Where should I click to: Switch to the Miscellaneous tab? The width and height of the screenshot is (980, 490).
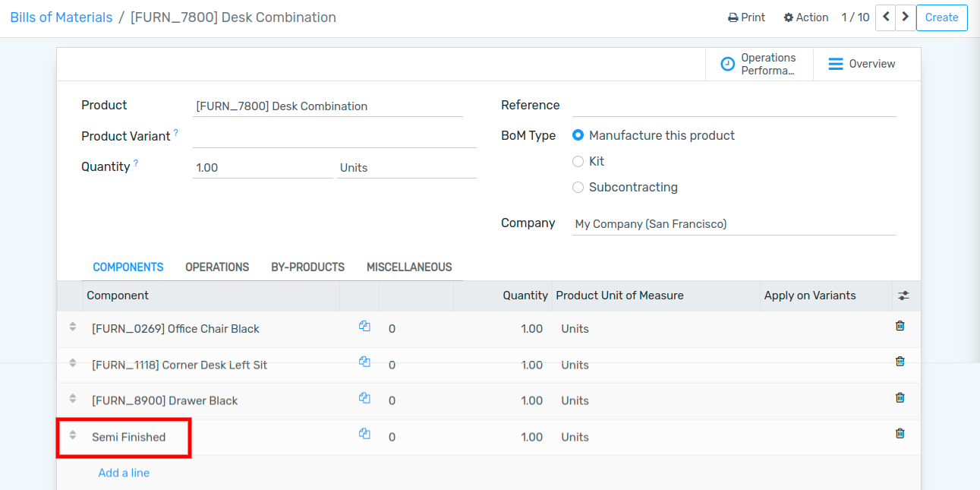point(409,267)
